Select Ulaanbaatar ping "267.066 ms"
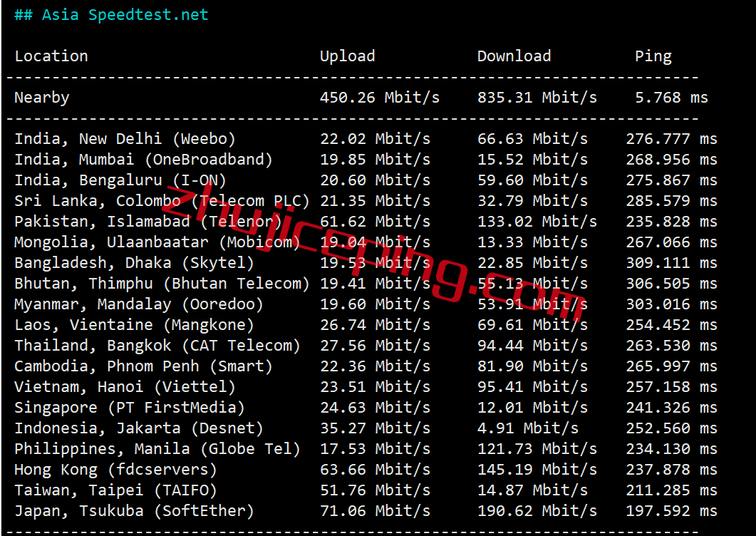The height and width of the screenshot is (536, 756). click(672, 242)
